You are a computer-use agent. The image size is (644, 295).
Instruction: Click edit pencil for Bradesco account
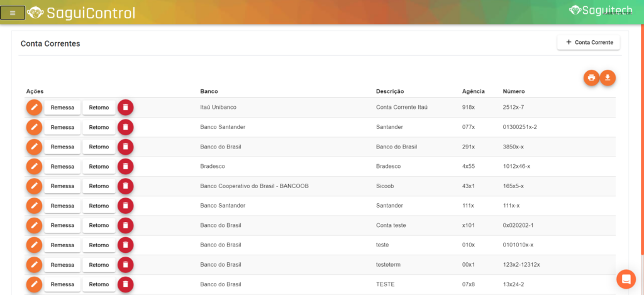(34, 167)
